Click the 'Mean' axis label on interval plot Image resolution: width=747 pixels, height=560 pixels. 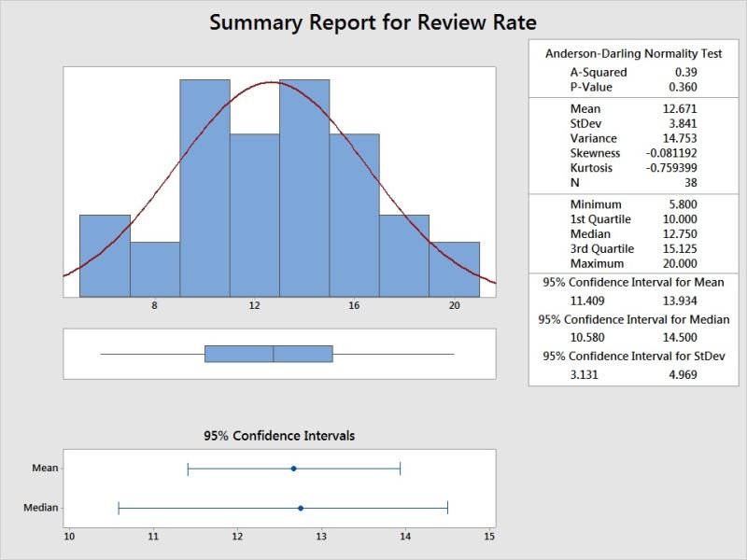[x=44, y=469]
